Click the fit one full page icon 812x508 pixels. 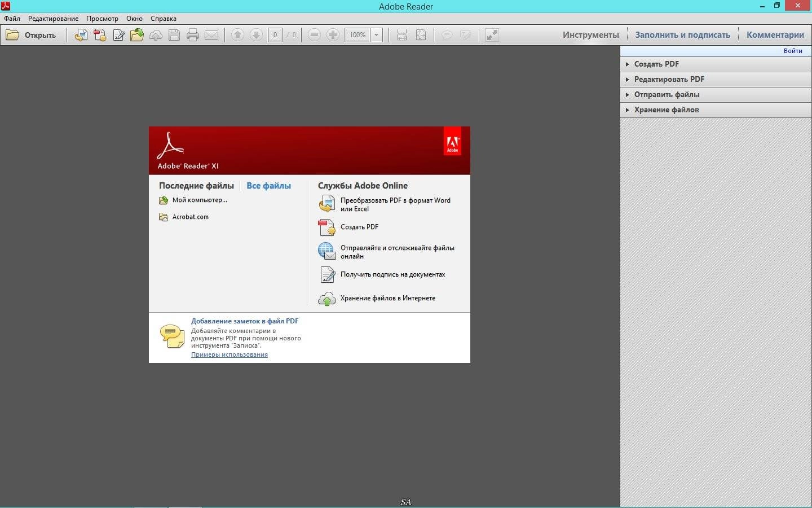[421, 35]
